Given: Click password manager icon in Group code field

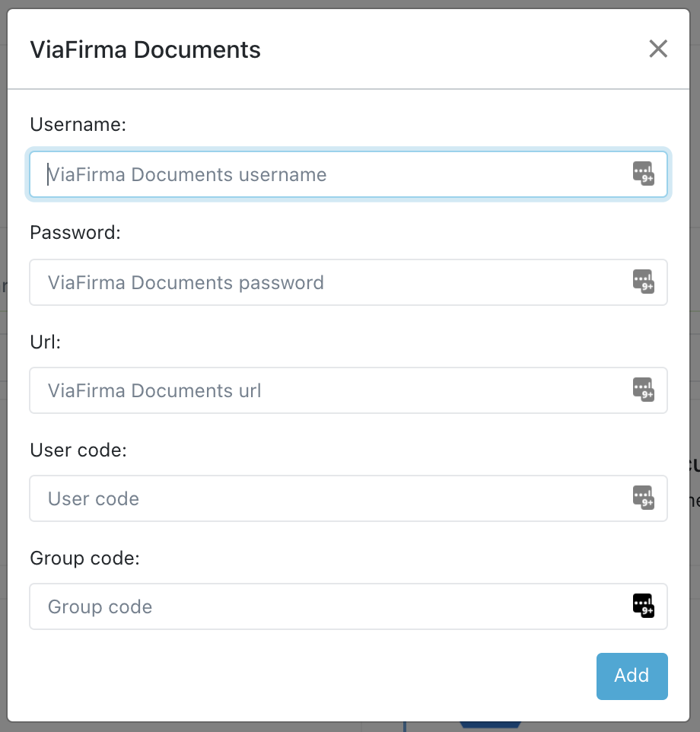Looking at the screenshot, I should 644,606.
